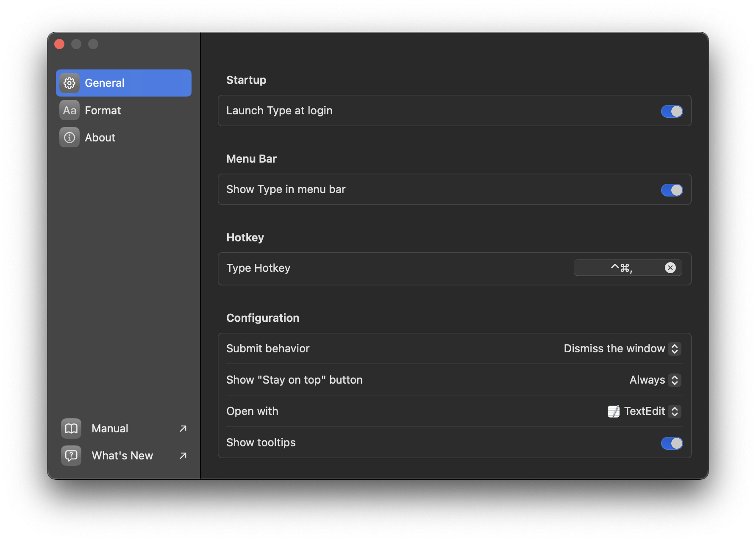
Task: Close the window with the red button
Action: [59, 44]
